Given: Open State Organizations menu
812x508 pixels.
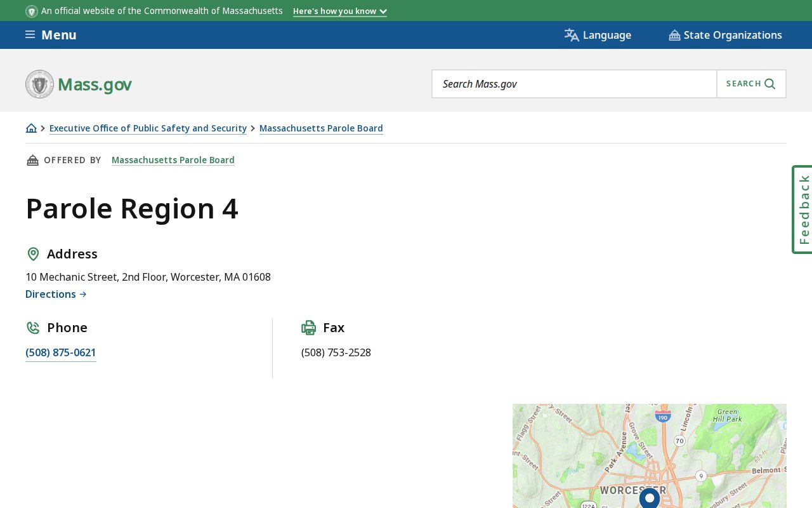Looking at the screenshot, I should click(725, 35).
